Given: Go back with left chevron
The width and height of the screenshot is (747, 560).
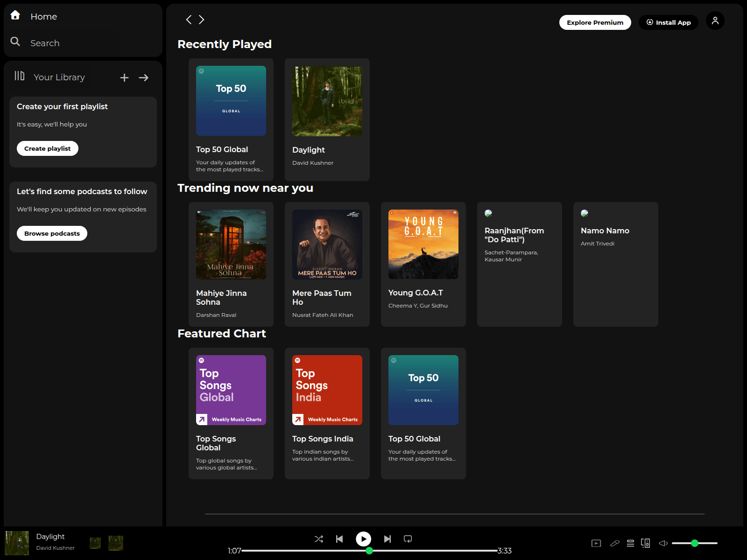Looking at the screenshot, I should [x=189, y=20].
